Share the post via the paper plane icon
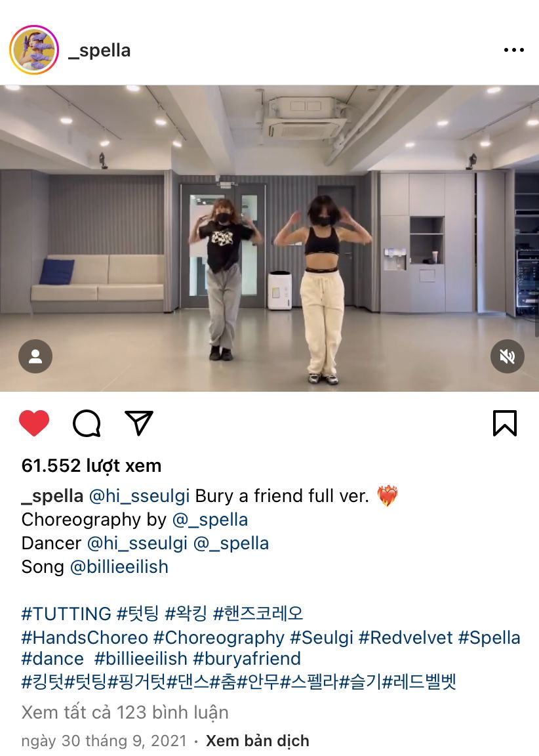539x756 pixels. click(x=139, y=423)
